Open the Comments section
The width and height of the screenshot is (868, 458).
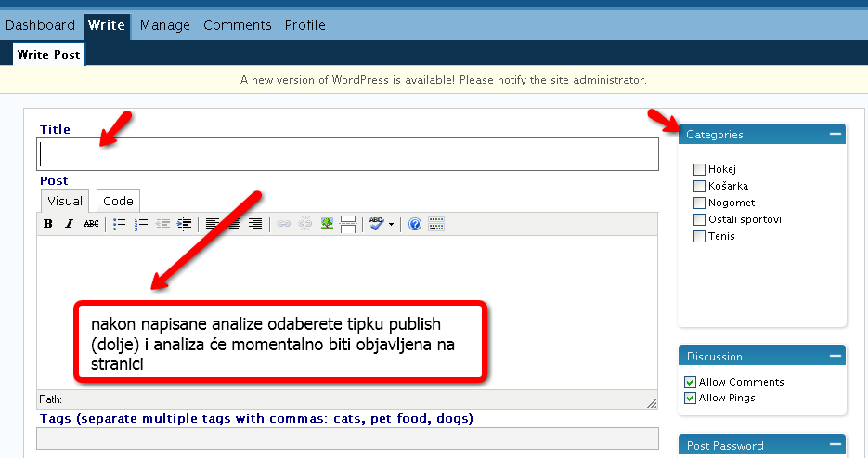point(238,25)
